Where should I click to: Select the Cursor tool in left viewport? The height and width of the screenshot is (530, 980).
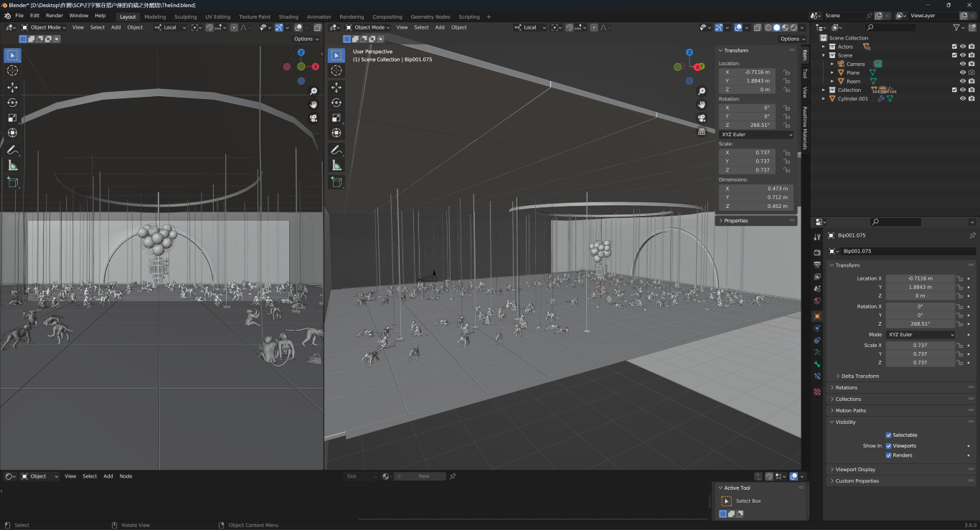[13, 70]
